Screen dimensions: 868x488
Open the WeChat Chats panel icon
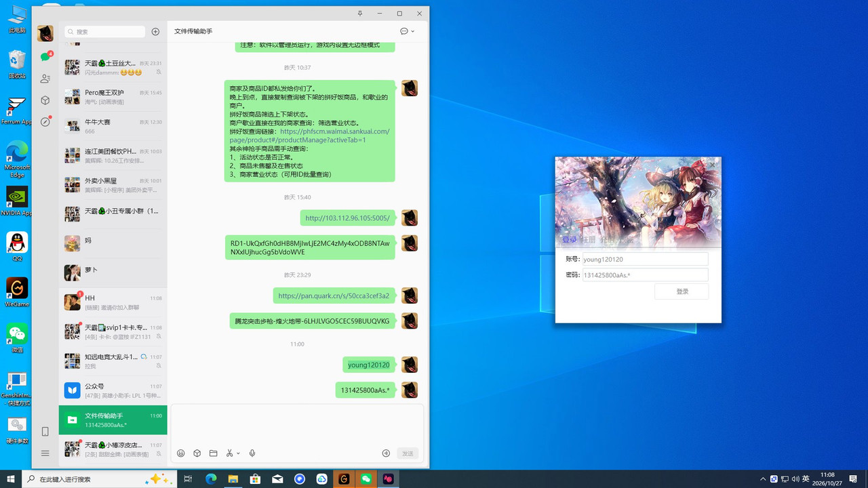pos(45,57)
